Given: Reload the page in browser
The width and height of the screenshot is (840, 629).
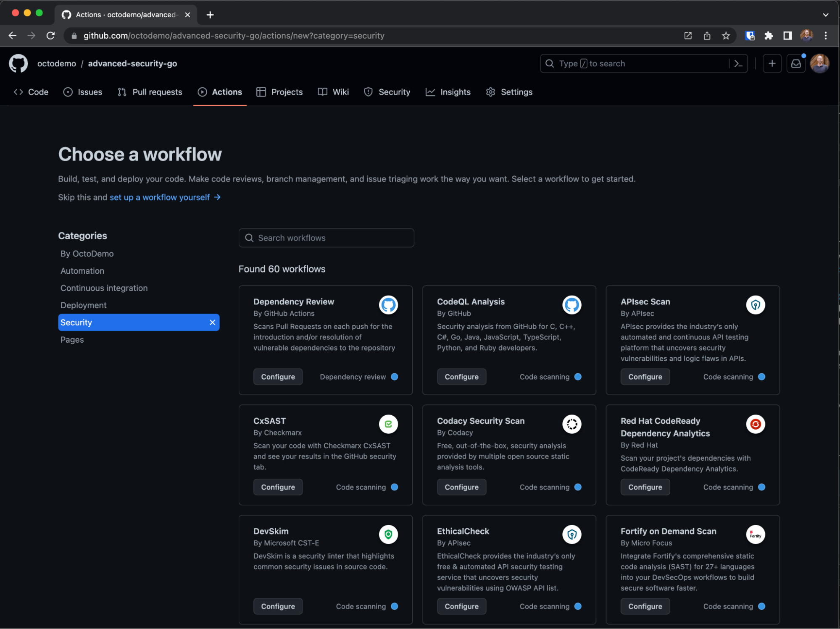Looking at the screenshot, I should click(x=50, y=36).
